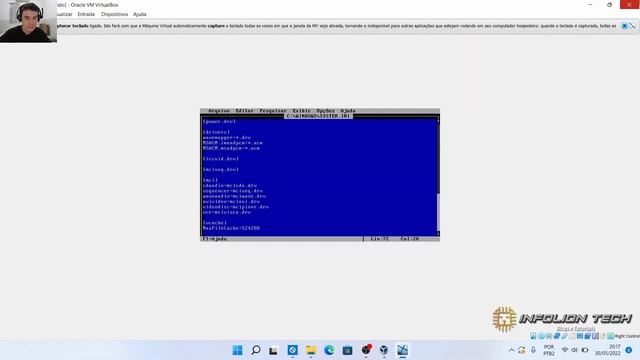
Task: Click the USB devices status icon
Action: (564, 336)
